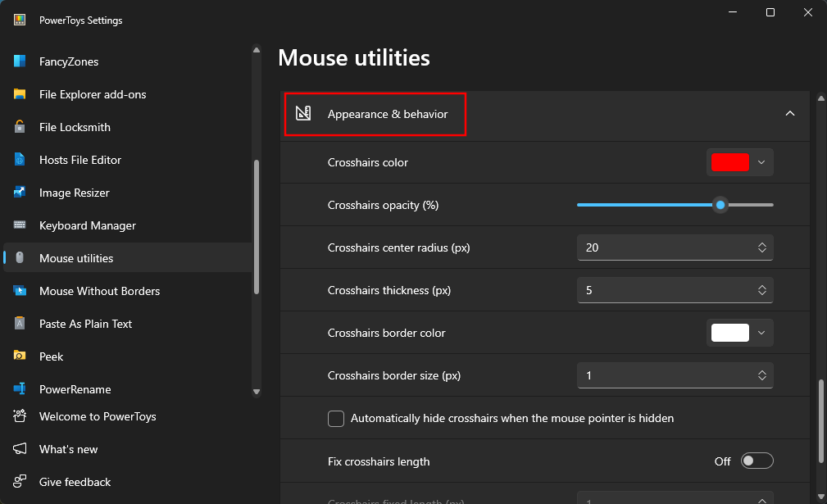827x504 pixels.
Task: Collapse the Appearance & behavior section chevron
Action: [789, 113]
